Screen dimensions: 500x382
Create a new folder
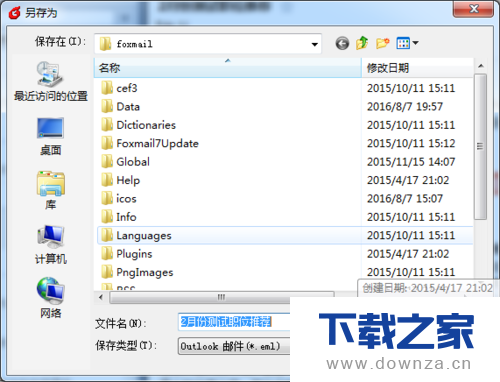(382, 43)
